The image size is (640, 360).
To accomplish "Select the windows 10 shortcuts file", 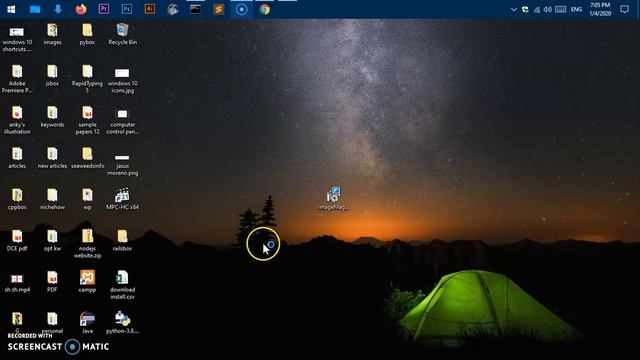I will tap(17, 38).
